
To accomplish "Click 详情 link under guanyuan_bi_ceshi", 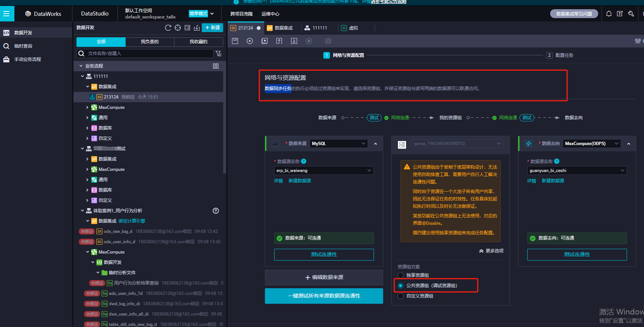I will (531, 181).
